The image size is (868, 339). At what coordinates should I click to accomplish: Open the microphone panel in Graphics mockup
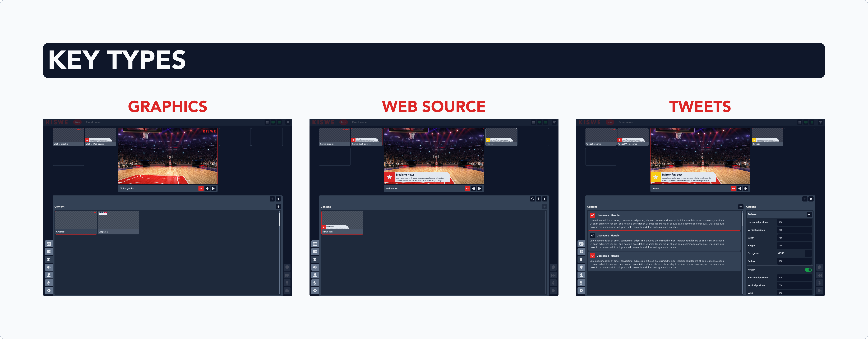pos(49,283)
